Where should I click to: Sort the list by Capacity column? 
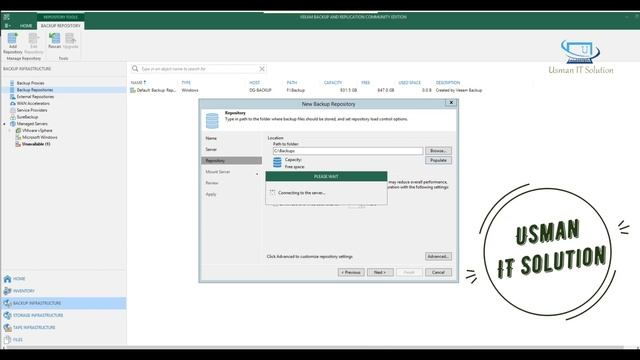coord(333,82)
